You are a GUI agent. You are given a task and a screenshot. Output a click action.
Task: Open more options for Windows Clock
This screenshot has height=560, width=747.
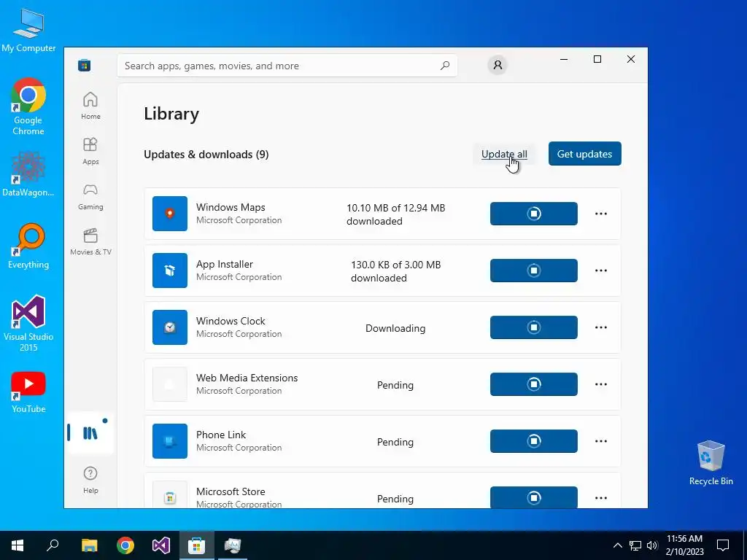(601, 327)
